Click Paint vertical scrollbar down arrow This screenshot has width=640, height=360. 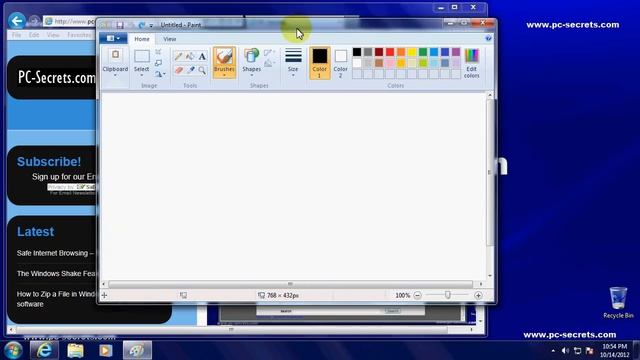490,276
